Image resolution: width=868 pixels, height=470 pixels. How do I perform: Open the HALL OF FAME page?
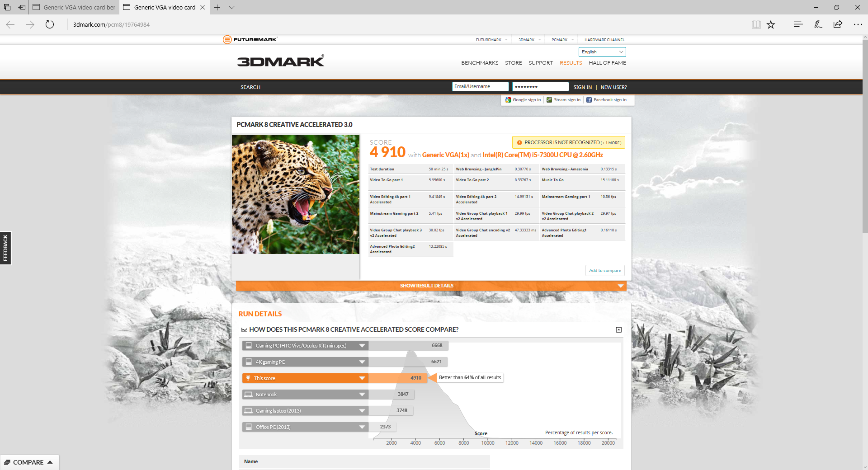[608, 63]
